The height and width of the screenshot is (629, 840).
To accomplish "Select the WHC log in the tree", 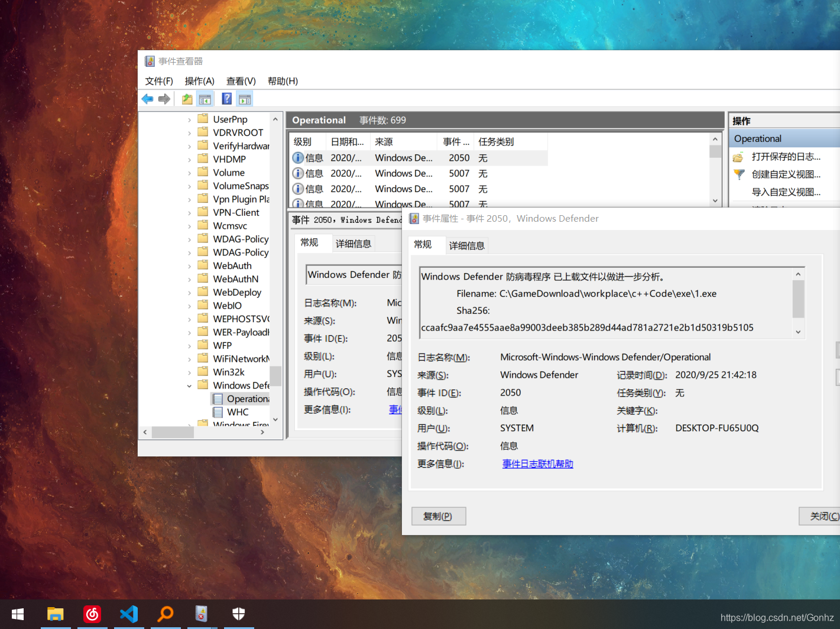I will click(238, 412).
